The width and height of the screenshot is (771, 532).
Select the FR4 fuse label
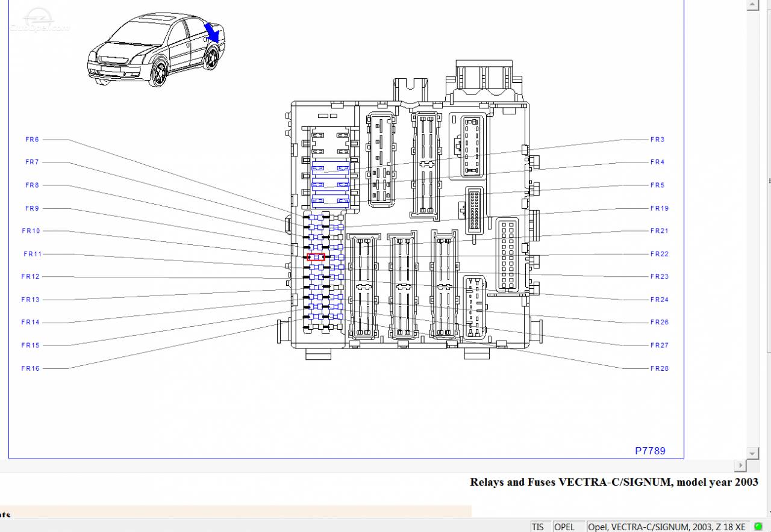pos(657,162)
